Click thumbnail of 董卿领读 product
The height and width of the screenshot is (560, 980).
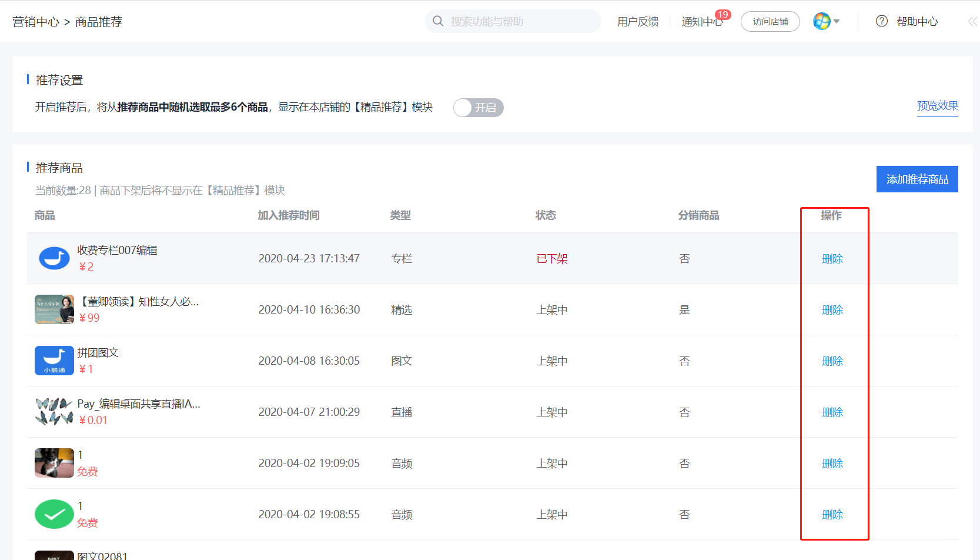point(54,309)
